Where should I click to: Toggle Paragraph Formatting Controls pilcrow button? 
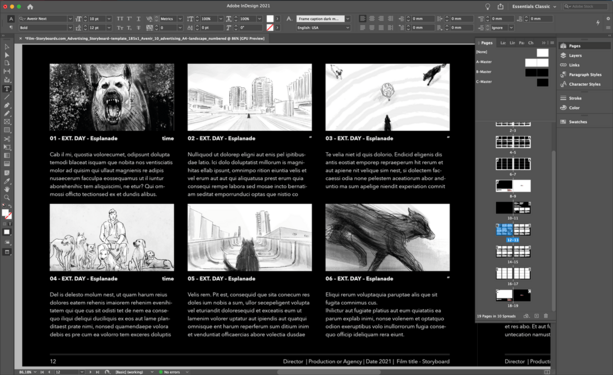point(11,28)
